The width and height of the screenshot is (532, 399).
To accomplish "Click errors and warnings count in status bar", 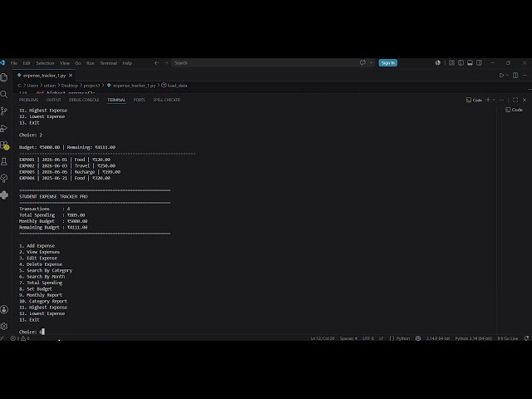I will coord(20,338).
